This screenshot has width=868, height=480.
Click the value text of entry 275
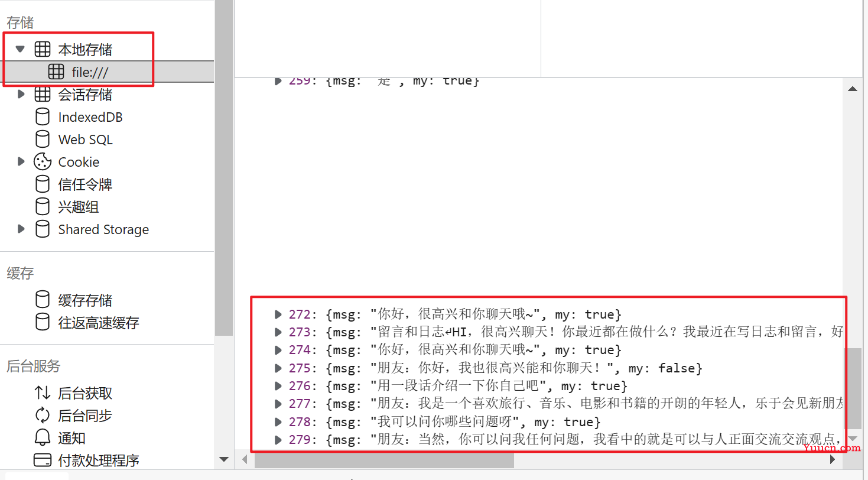coord(514,368)
